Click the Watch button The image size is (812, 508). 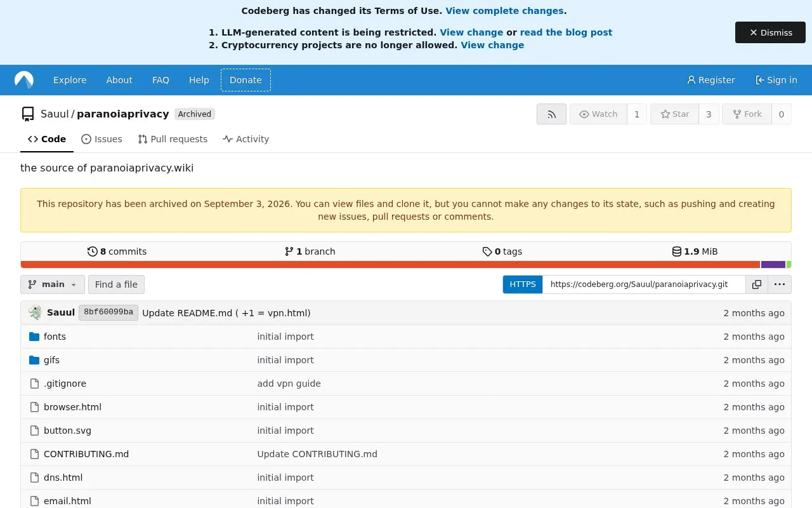(x=598, y=114)
